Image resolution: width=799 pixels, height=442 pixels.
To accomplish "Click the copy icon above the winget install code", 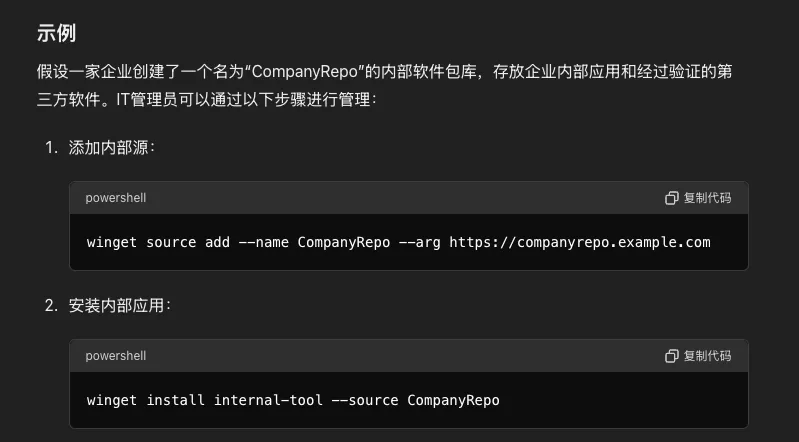I will [672, 356].
